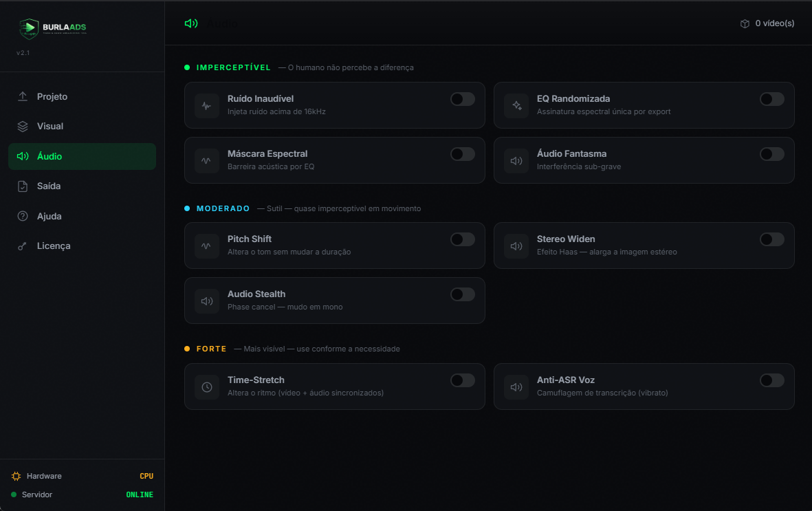
Task: Click the wave icon on Pitch Shift card
Action: point(207,246)
